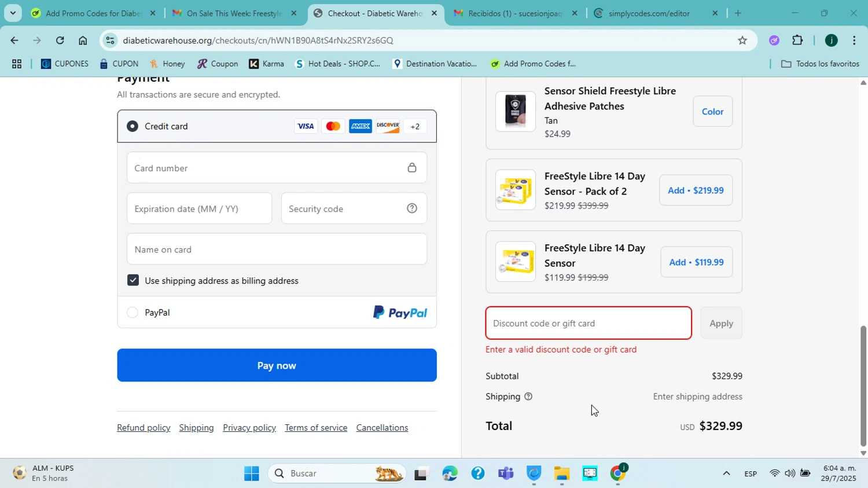The image size is (868, 488).
Task: Open Color options for adhesive patches
Action: coord(712,111)
